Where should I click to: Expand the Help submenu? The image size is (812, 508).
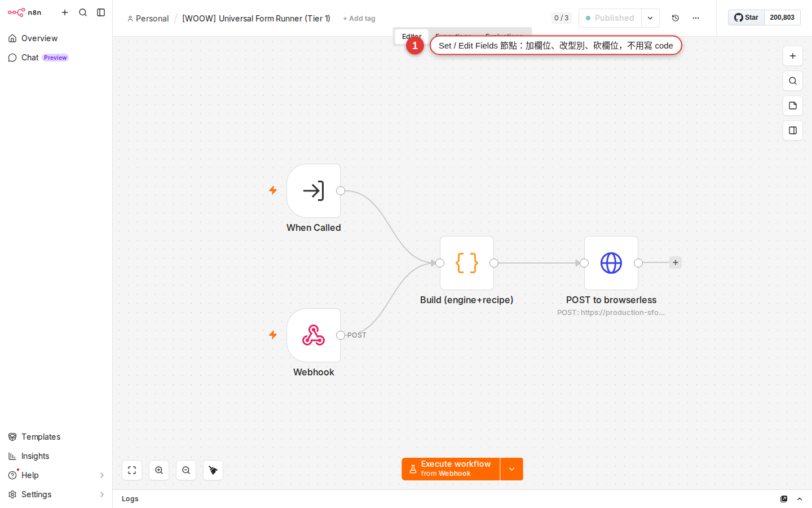coord(56,475)
